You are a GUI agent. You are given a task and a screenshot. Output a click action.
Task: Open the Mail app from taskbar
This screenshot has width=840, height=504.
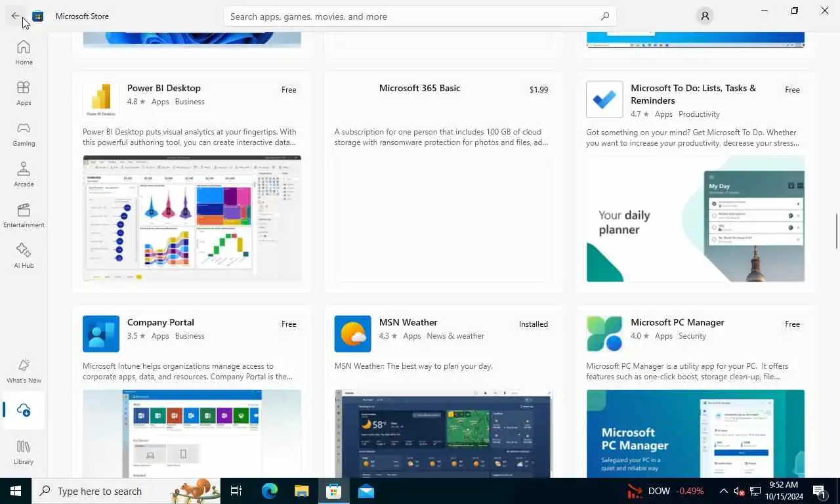pyautogui.click(x=366, y=491)
